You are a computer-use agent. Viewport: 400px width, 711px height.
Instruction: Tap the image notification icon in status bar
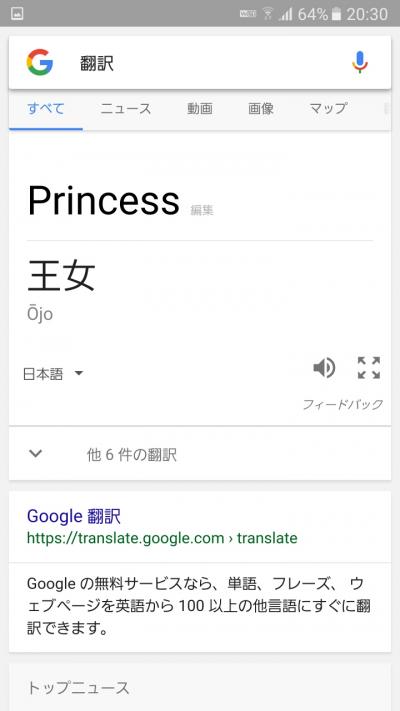pyautogui.click(x=17, y=14)
